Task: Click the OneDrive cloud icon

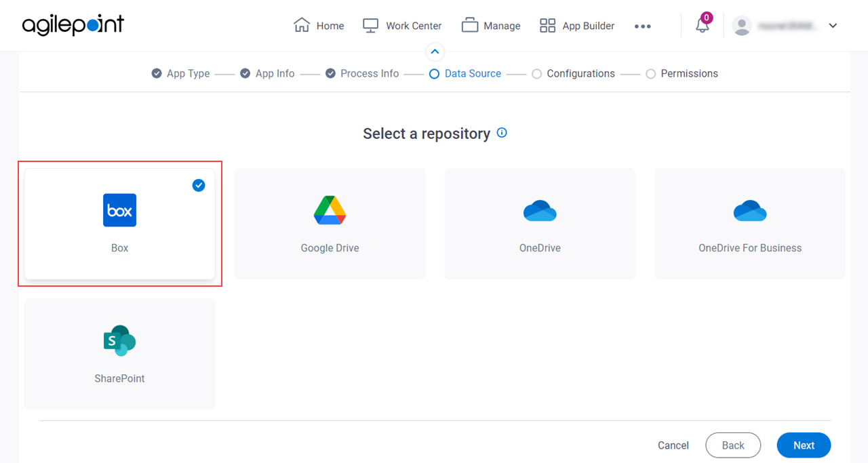Action: 540,211
